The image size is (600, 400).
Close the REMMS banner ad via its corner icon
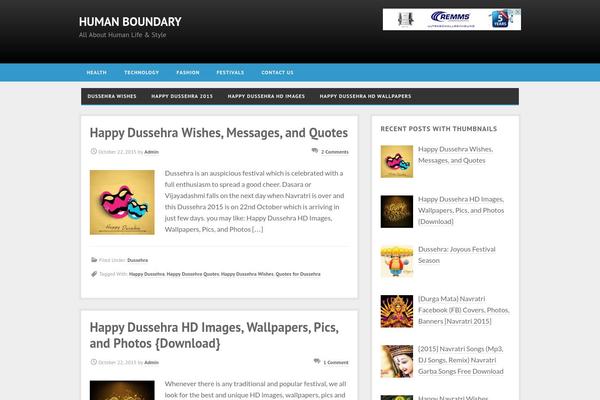point(517,12)
